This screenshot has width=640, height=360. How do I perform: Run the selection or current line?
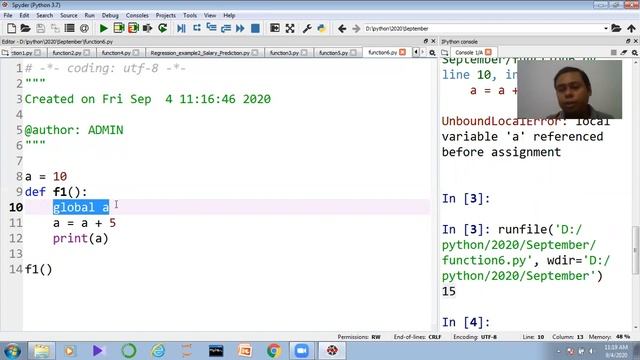(148, 28)
